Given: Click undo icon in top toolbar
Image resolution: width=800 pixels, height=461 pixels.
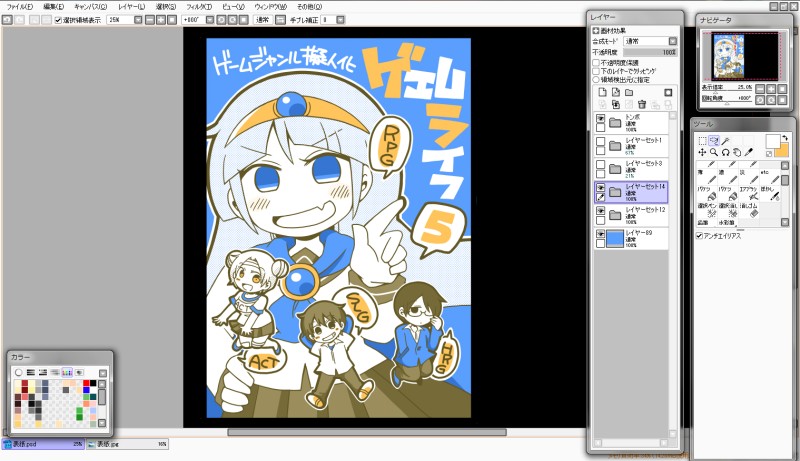Looking at the screenshot, I should tap(7, 20).
